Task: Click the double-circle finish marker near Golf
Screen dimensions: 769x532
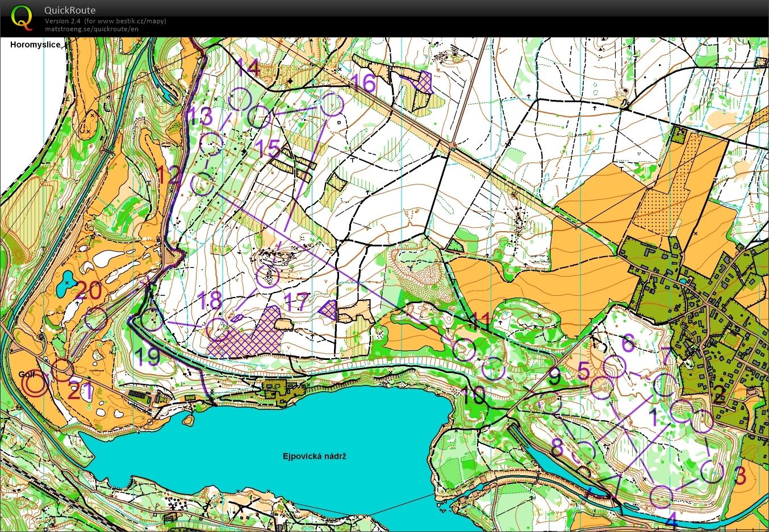Action: tap(35, 386)
